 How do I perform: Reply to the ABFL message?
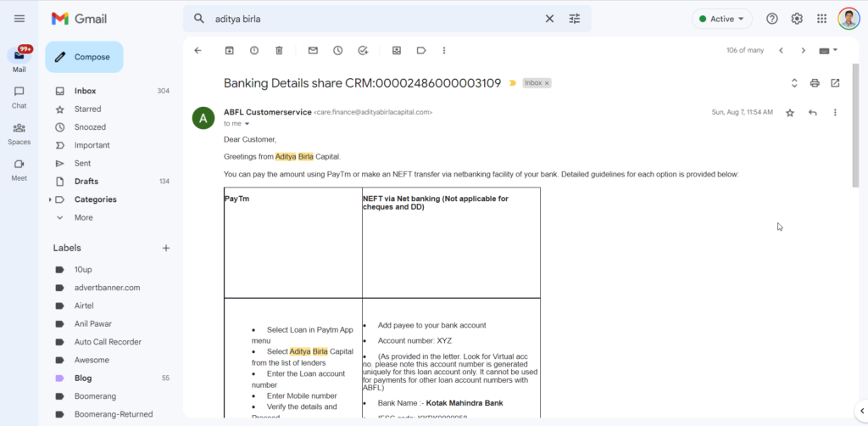pos(813,113)
